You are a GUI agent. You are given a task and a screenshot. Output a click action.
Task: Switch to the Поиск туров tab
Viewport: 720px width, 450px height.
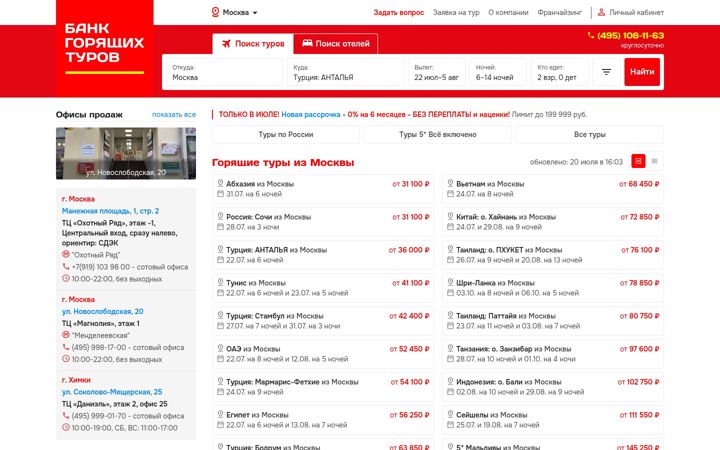253,44
